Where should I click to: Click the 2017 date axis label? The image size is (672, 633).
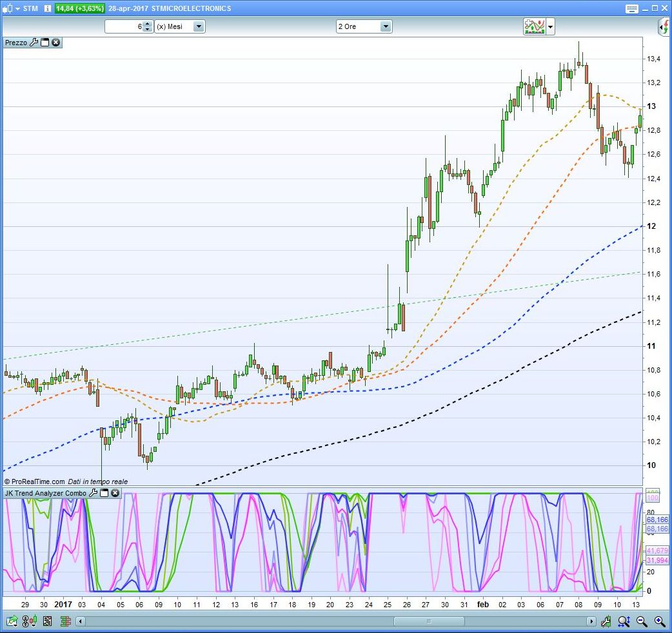pyautogui.click(x=63, y=604)
